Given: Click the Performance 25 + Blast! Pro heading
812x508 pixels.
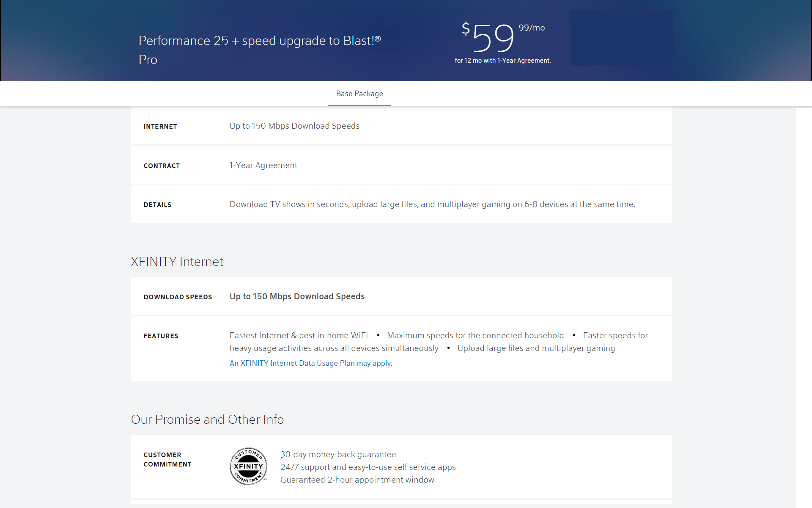Looking at the screenshot, I should [x=260, y=50].
